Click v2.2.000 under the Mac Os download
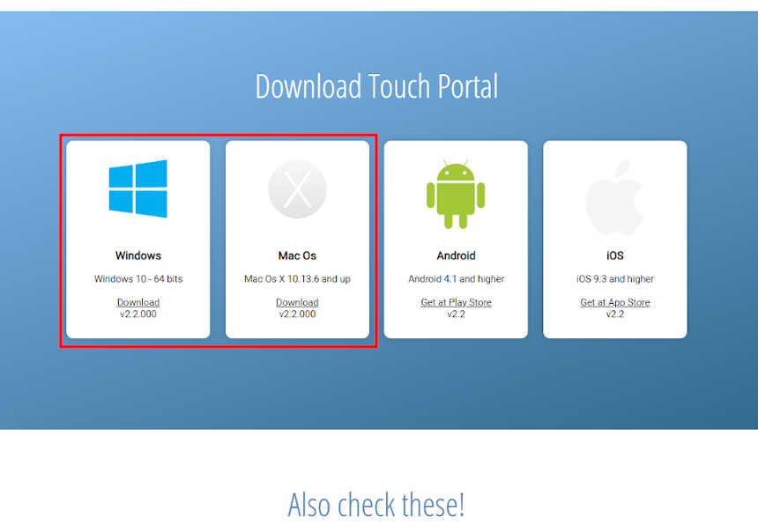 coord(297,314)
